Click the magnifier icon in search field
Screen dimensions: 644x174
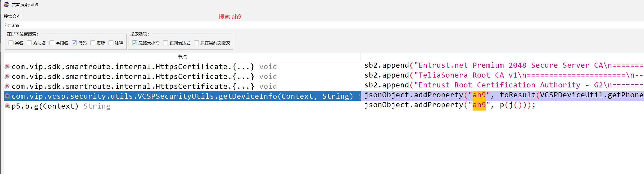(8, 25)
